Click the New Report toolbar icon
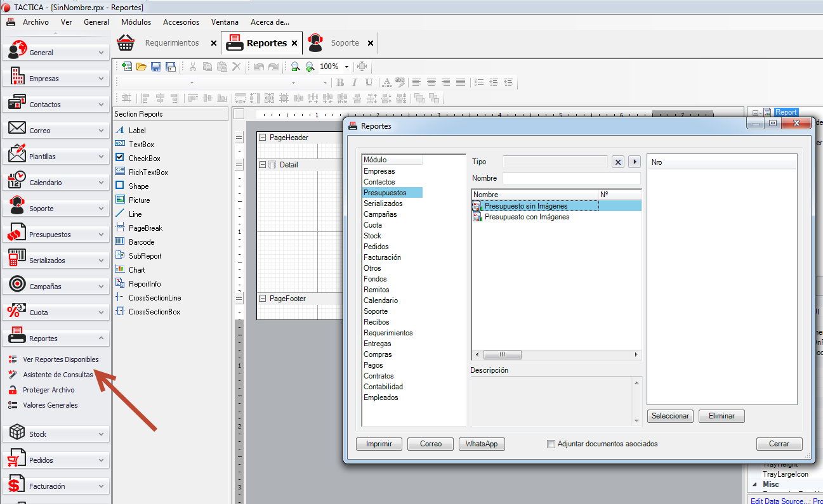 (127, 67)
